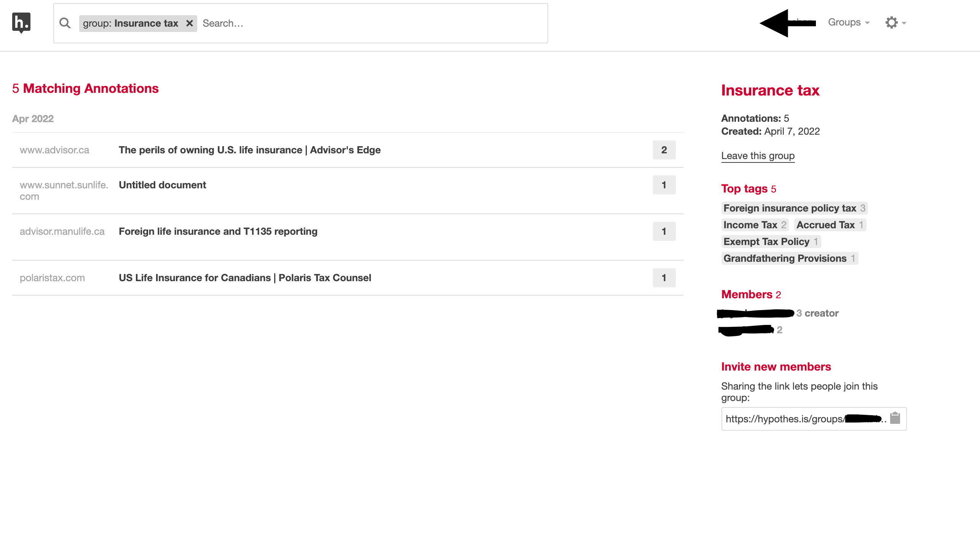Image resolution: width=980 pixels, height=557 pixels.
Task: Click the group invite URL field
Action: click(804, 419)
